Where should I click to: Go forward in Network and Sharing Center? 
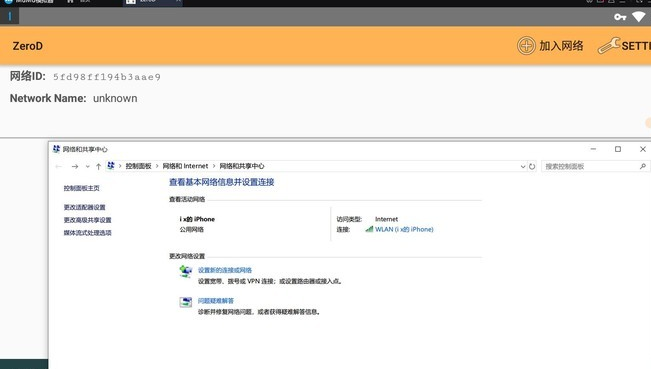[x=75, y=166]
